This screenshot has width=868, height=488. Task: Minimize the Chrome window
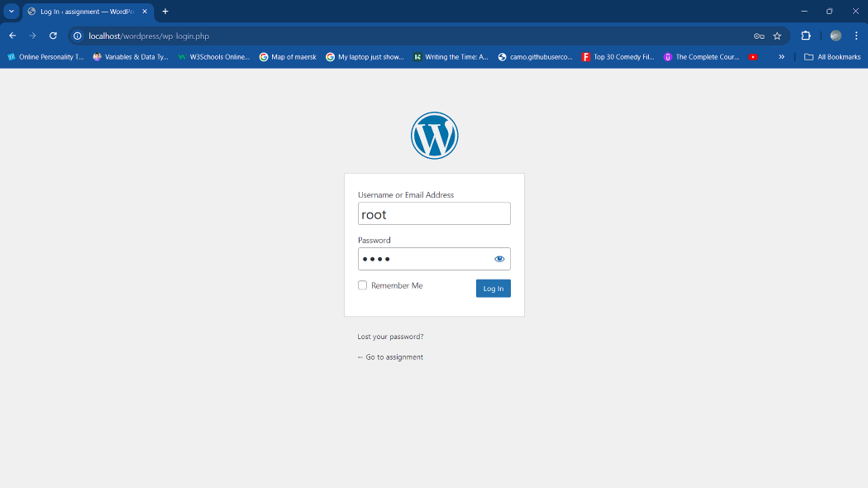tap(804, 11)
